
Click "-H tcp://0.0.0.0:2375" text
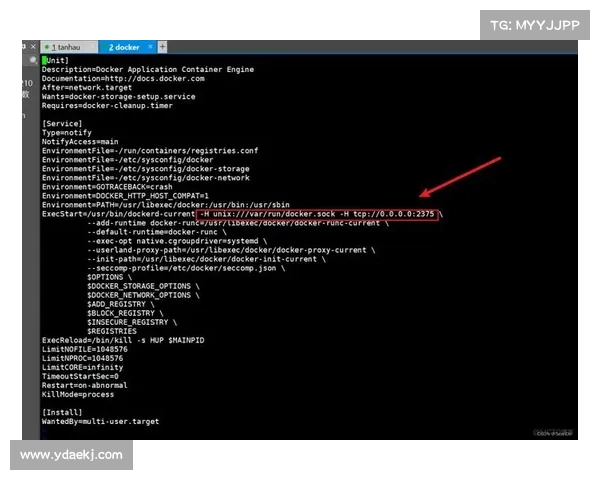click(x=387, y=214)
